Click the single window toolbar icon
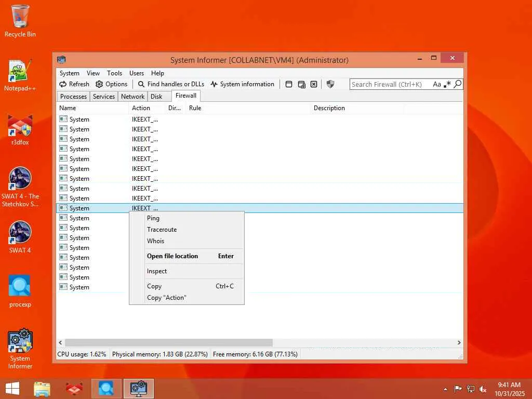This screenshot has height=399, width=532. click(289, 84)
